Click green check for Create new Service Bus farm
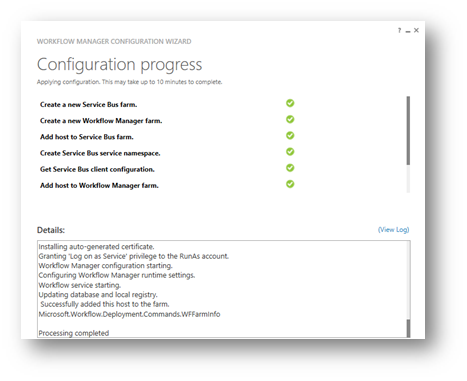Screen dimensions: 467x381 tap(290, 103)
